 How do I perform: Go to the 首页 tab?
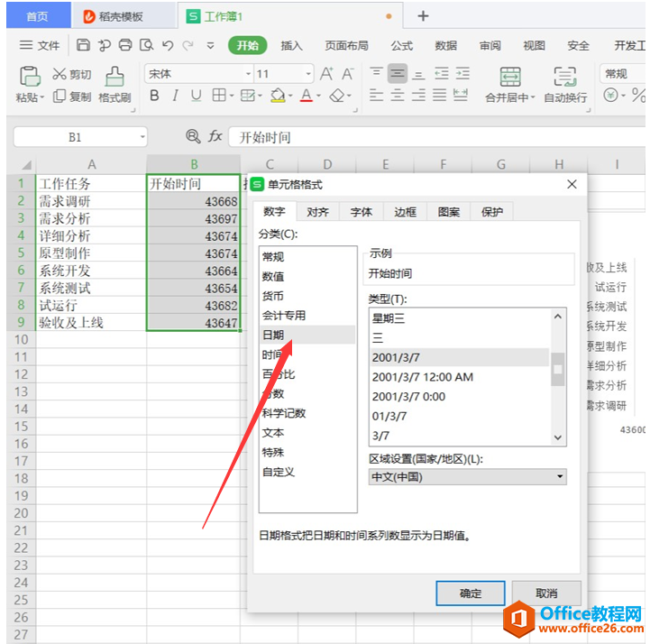point(38,16)
